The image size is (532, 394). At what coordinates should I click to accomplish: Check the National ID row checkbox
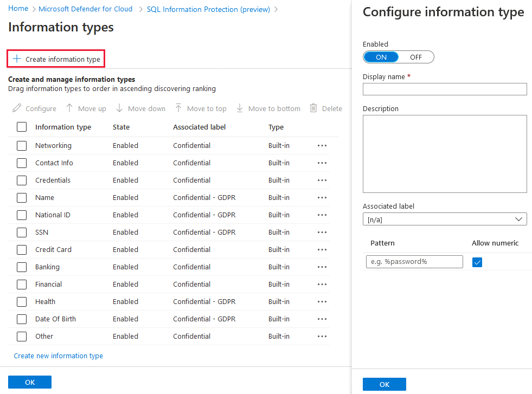pyautogui.click(x=22, y=215)
